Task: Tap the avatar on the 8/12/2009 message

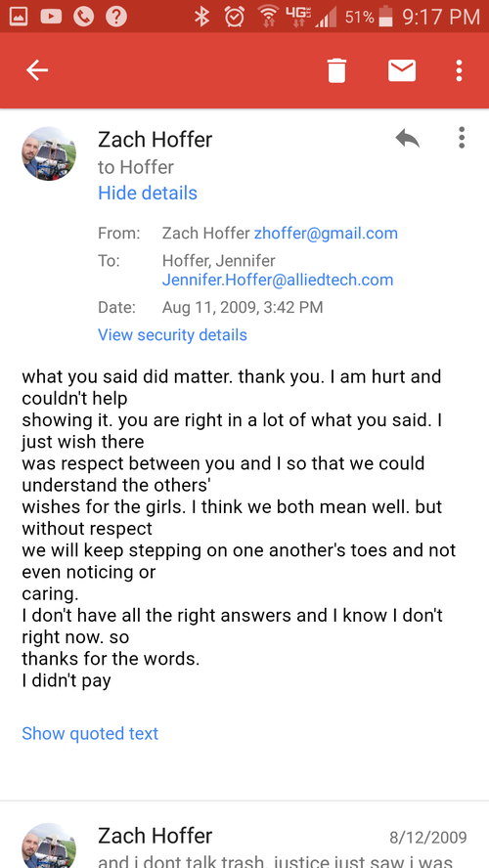Action: (x=49, y=846)
